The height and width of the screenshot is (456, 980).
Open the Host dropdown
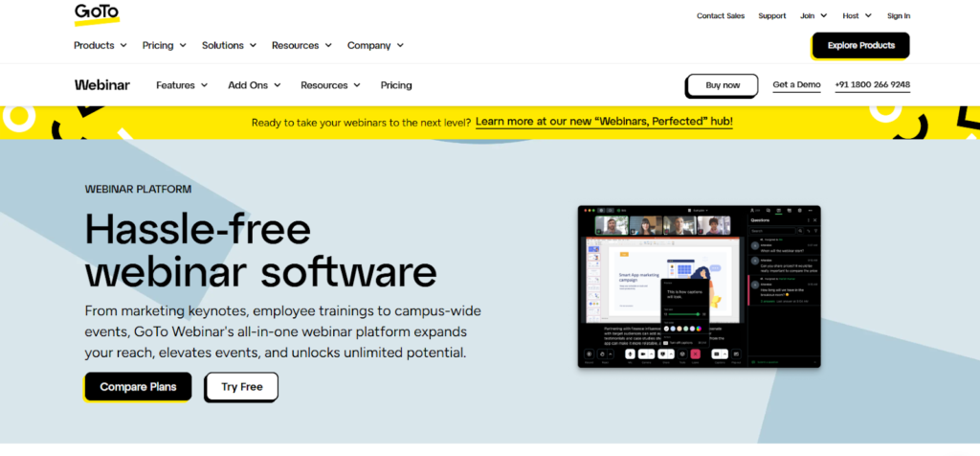(x=857, y=16)
